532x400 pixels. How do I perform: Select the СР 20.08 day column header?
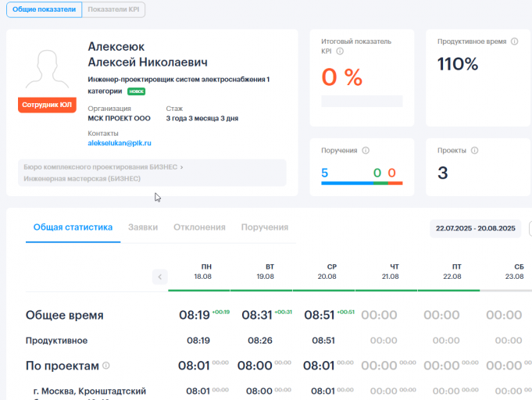(327, 272)
